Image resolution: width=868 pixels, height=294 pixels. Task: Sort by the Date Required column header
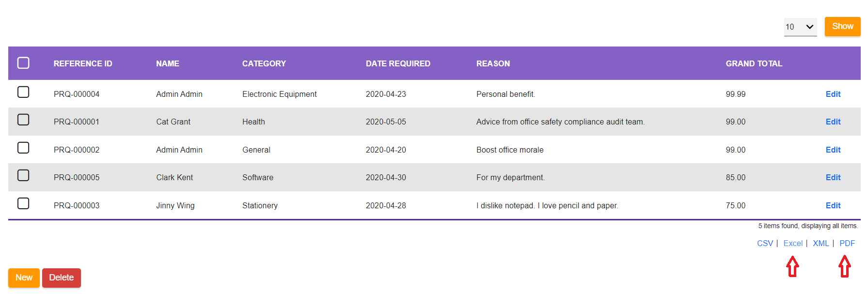point(398,63)
